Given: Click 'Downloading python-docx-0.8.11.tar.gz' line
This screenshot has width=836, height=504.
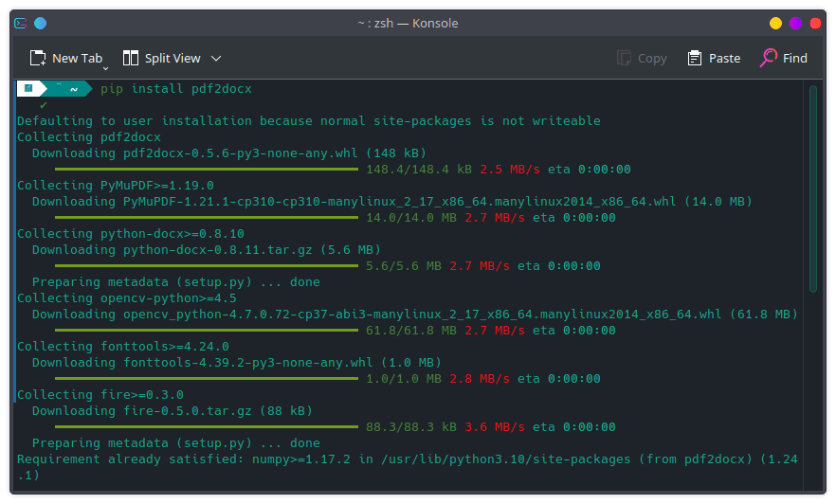Looking at the screenshot, I should click(207, 250).
